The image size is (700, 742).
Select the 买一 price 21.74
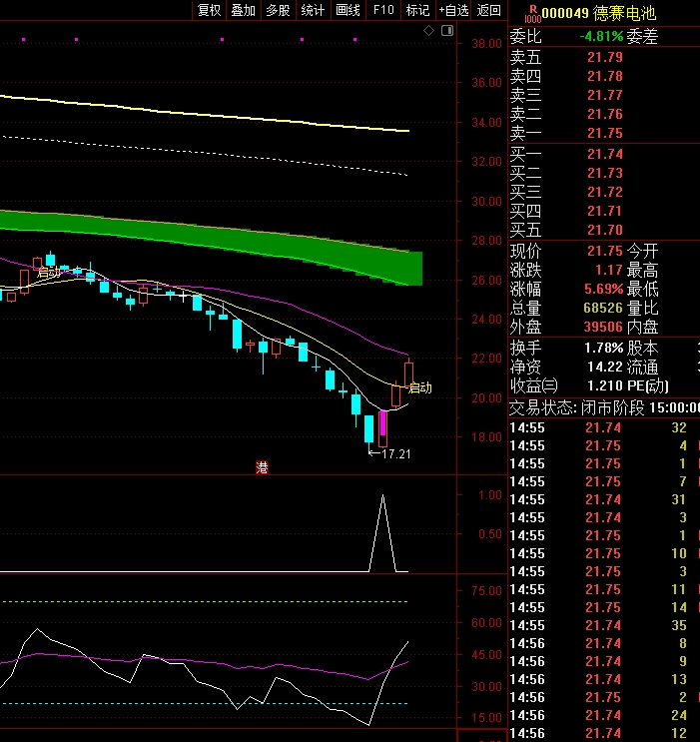(605, 154)
